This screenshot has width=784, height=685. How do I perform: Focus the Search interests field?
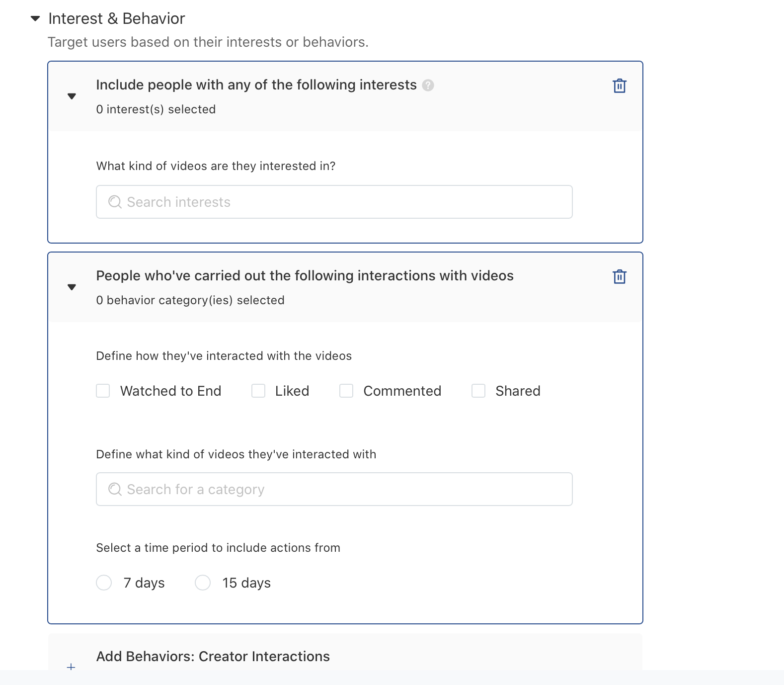click(343, 202)
